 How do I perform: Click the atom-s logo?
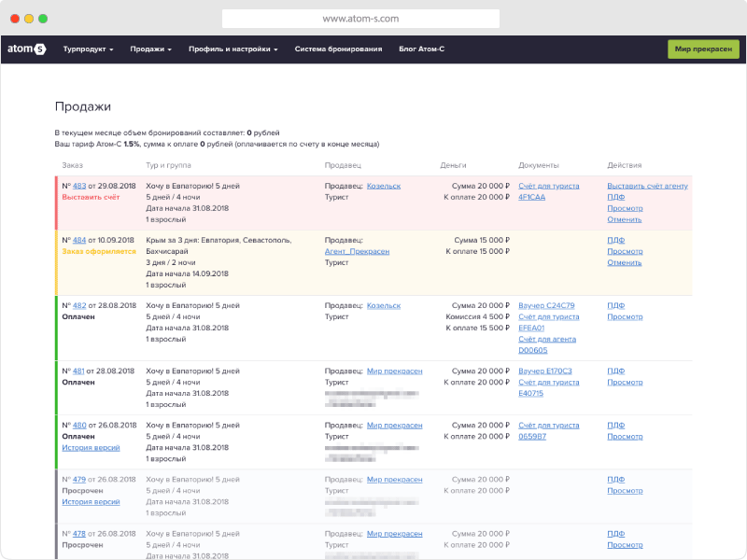tap(27, 49)
